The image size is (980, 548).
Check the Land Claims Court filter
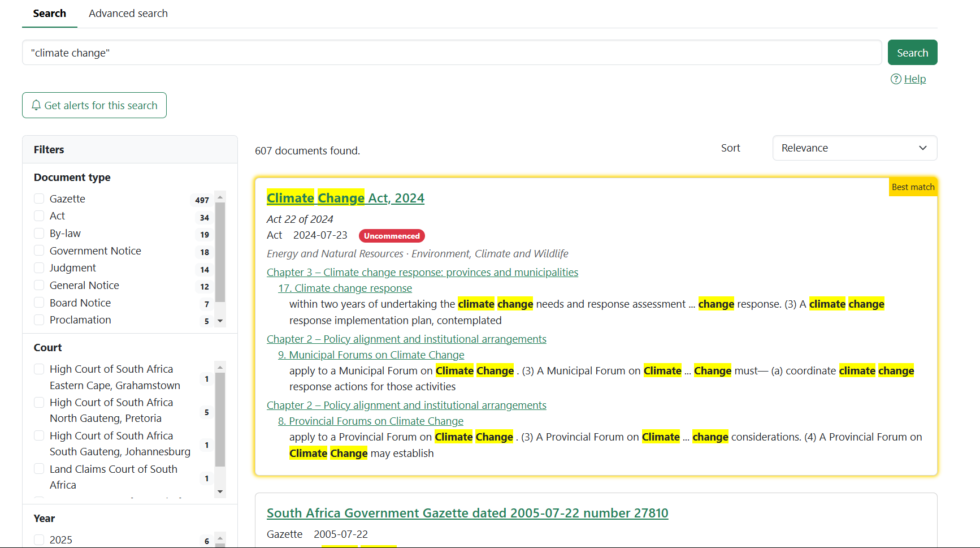coord(39,469)
